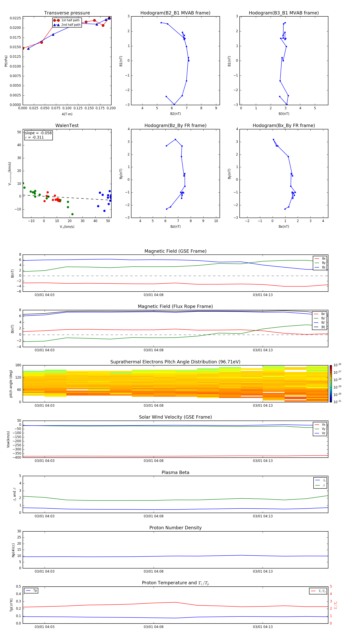Click the 'r = -0.311' annotation
This screenshot has width=351, height=644.
click(35, 137)
